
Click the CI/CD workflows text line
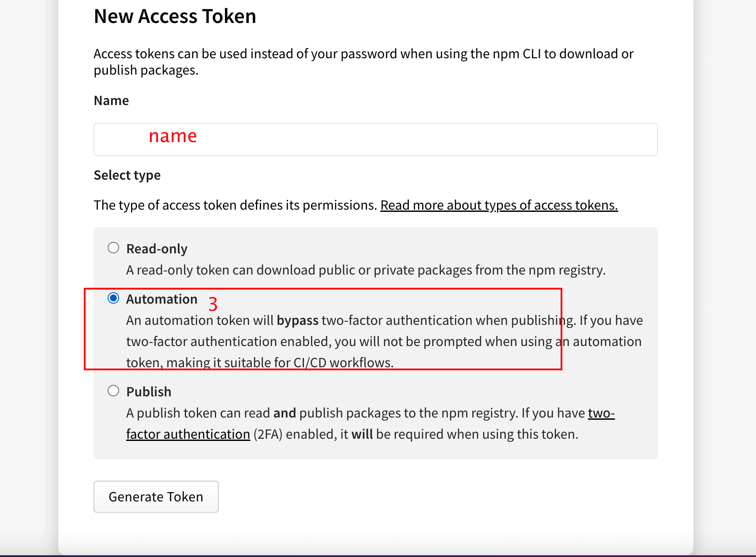click(x=260, y=363)
